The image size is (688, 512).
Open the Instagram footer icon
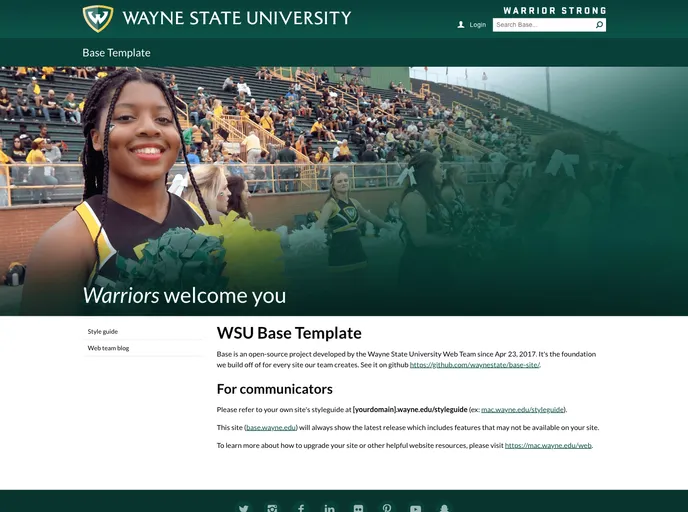(272, 508)
